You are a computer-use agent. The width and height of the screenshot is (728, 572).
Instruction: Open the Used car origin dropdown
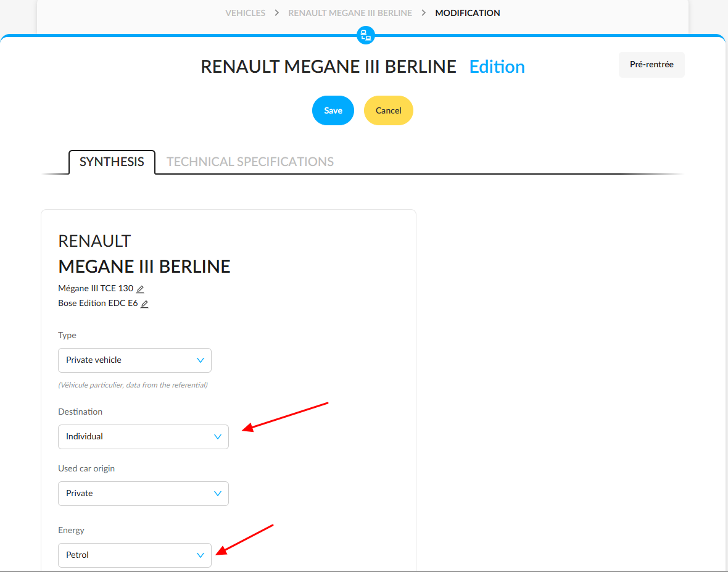(144, 494)
